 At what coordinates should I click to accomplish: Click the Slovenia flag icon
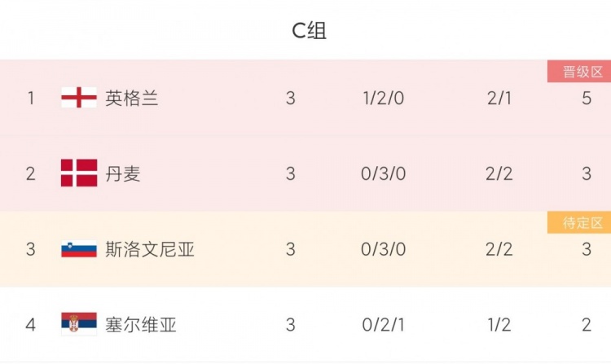(x=79, y=249)
